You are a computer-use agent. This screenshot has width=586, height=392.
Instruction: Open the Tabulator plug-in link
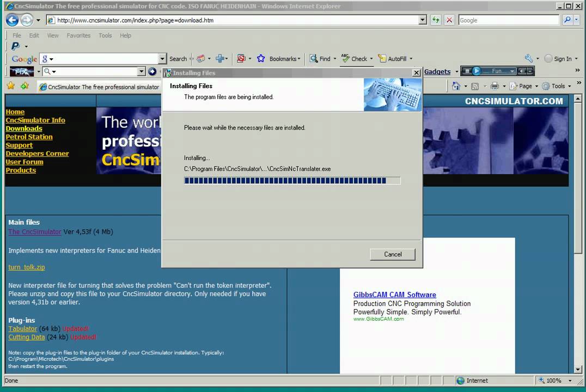pyautogui.click(x=22, y=329)
